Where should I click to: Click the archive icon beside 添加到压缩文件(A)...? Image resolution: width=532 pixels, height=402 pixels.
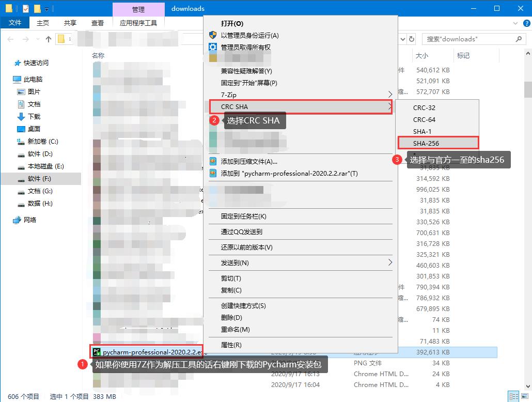213,161
